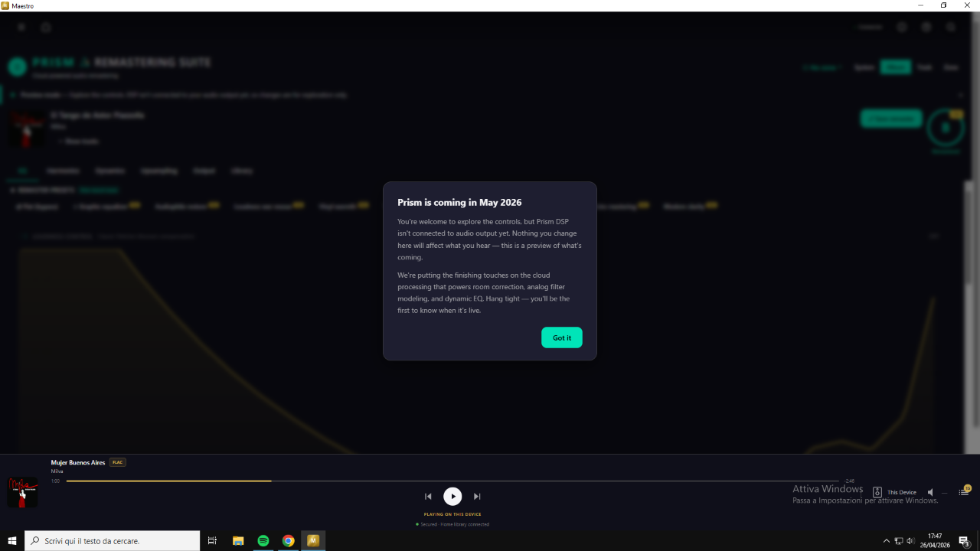
Task: Expand the hidden system tray icons
Action: point(887,541)
